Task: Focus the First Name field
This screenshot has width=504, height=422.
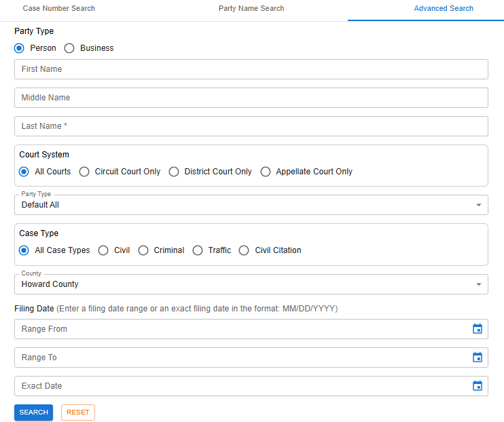Action: (251, 69)
